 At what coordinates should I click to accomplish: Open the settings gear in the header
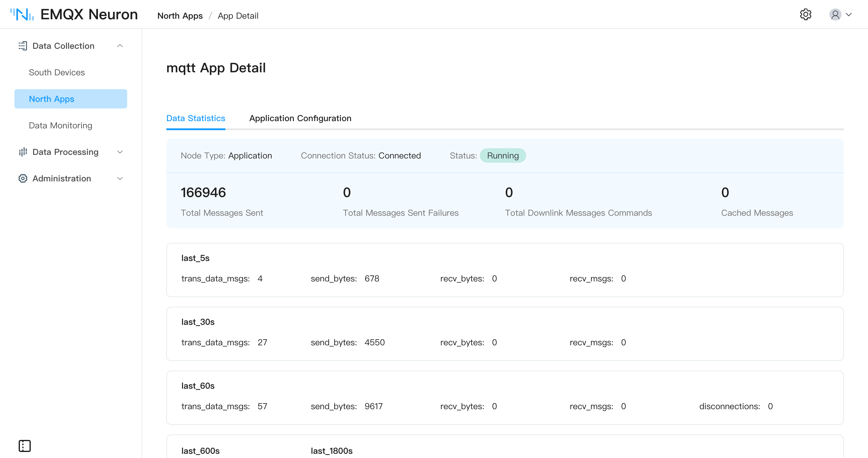[805, 14]
